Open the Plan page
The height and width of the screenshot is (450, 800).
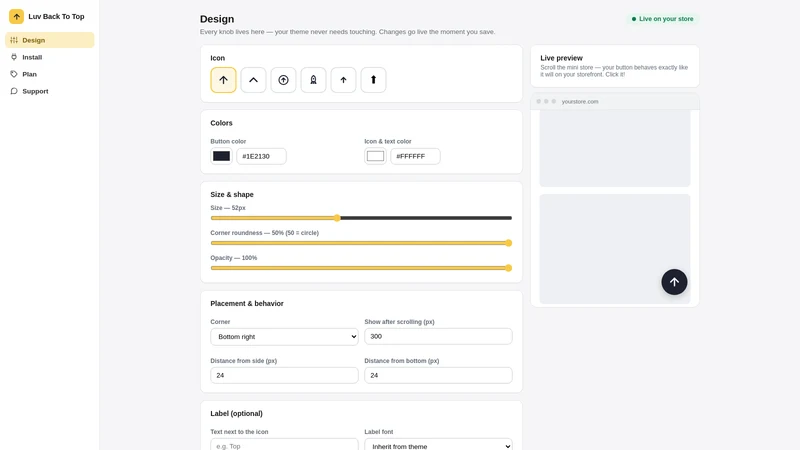tap(49, 74)
